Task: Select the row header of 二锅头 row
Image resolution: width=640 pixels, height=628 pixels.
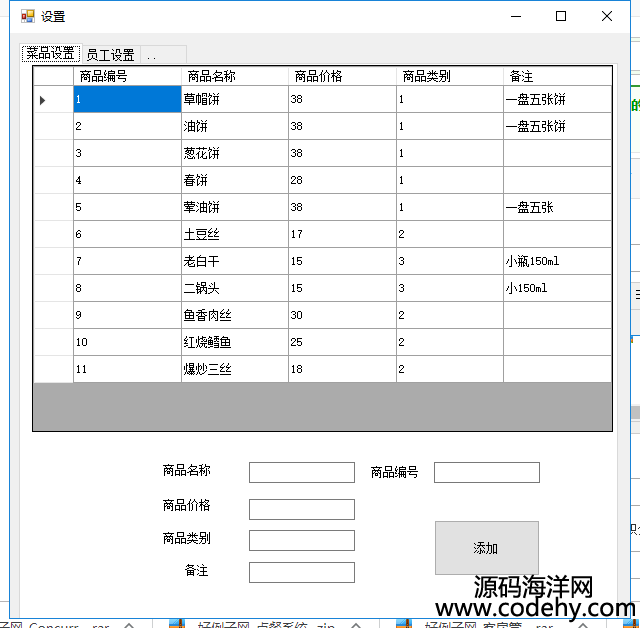Action: 53,288
